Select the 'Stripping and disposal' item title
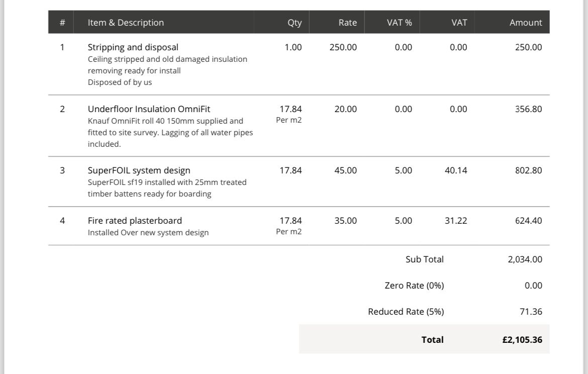The image size is (588, 374). [133, 47]
